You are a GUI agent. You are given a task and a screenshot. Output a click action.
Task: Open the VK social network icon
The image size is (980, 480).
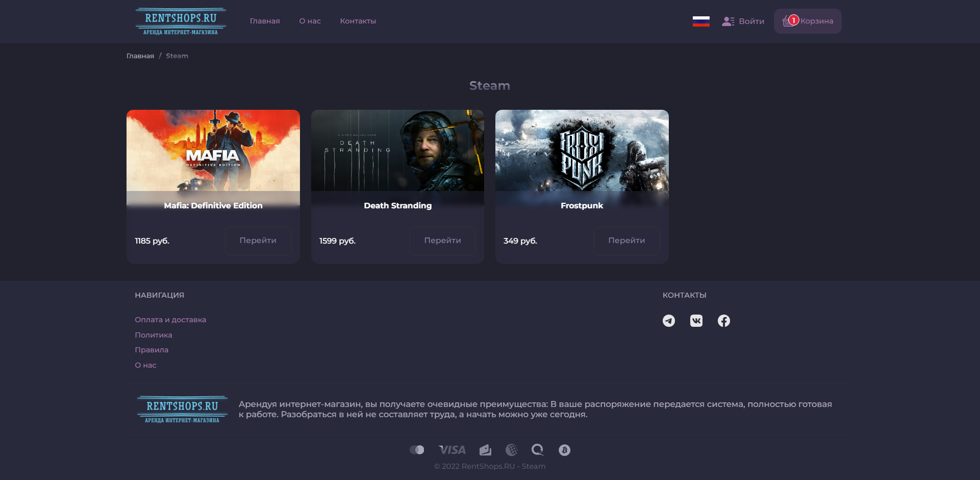(x=696, y=321)
